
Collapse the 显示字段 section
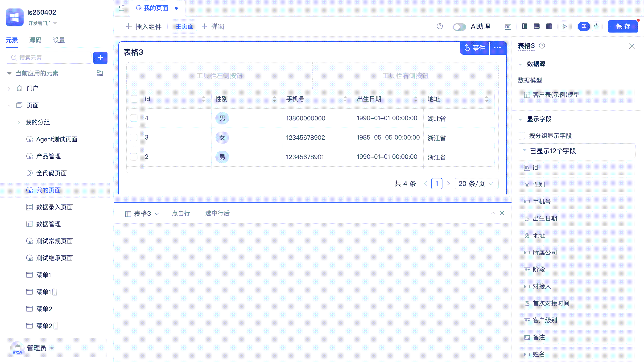click(520, 119)
